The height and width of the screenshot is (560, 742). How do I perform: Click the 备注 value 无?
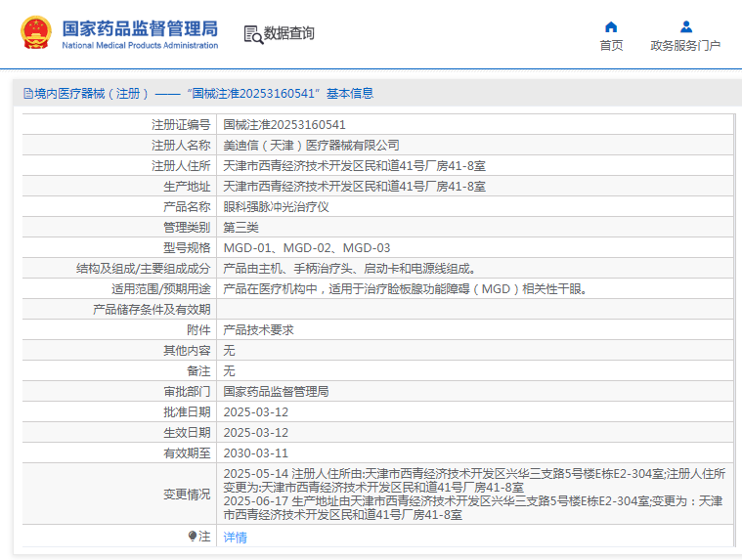229,371
